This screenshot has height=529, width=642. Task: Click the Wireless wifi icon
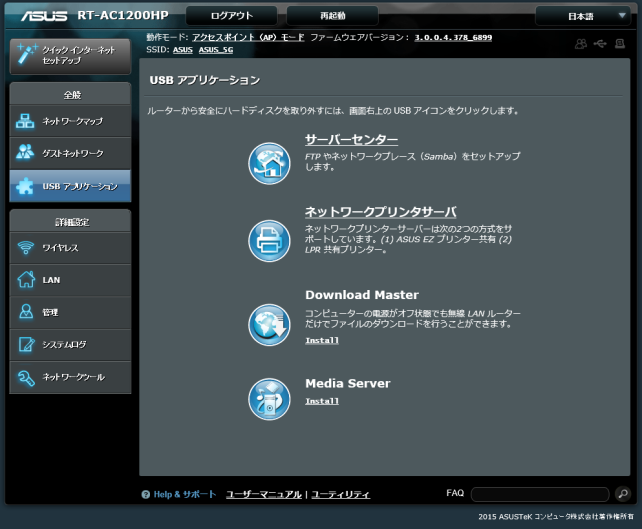(26, 248)
